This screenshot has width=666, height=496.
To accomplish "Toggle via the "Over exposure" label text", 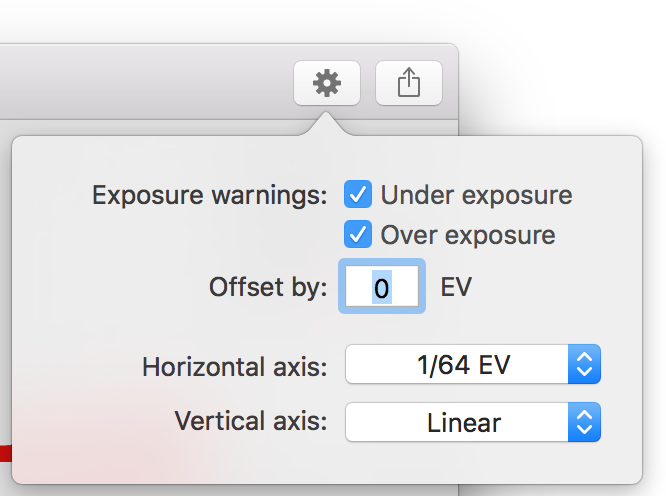I will 468,235.
